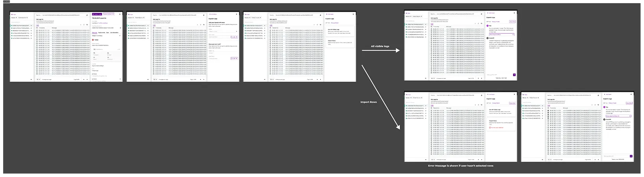The height and width of the screenshot is (177, 644).
Task: Open Model select in OpenAI token frame
Action: click(x=223, y=31)
